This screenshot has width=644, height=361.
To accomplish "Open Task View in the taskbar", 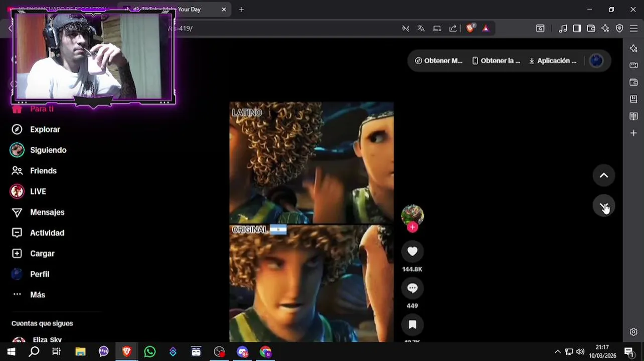I will (57, 352).
